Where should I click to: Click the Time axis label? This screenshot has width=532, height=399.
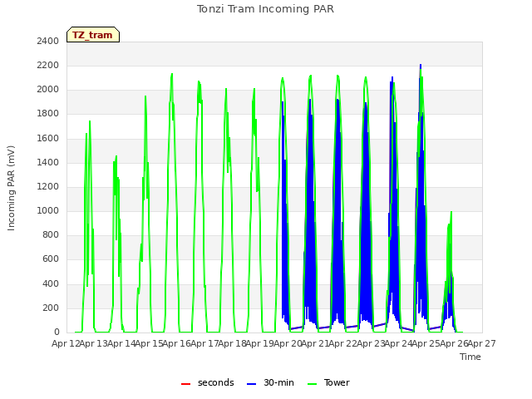point(470,357)
